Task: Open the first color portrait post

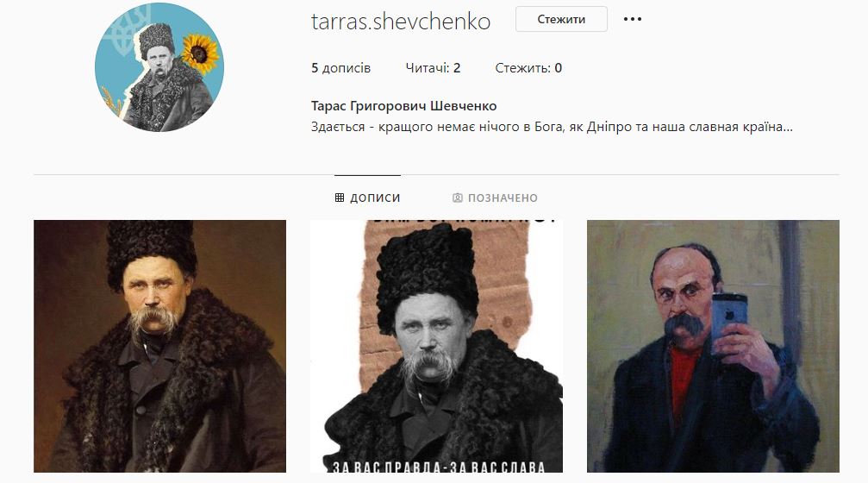Action: 160,346
